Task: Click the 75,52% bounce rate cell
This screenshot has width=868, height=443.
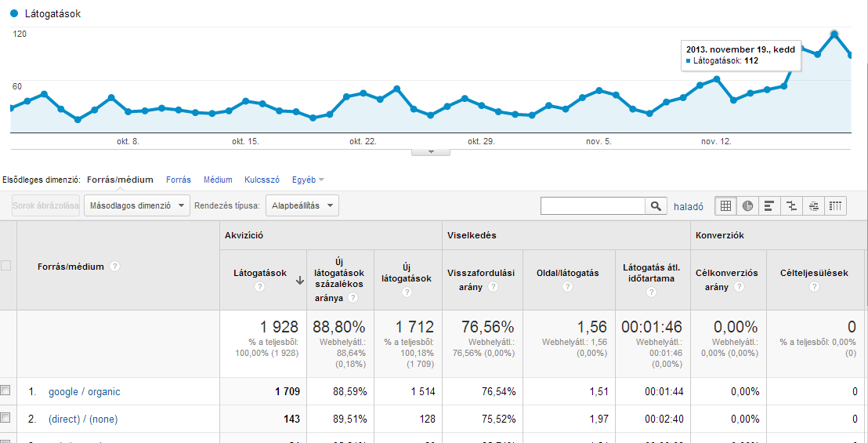Action: [497, 419]
